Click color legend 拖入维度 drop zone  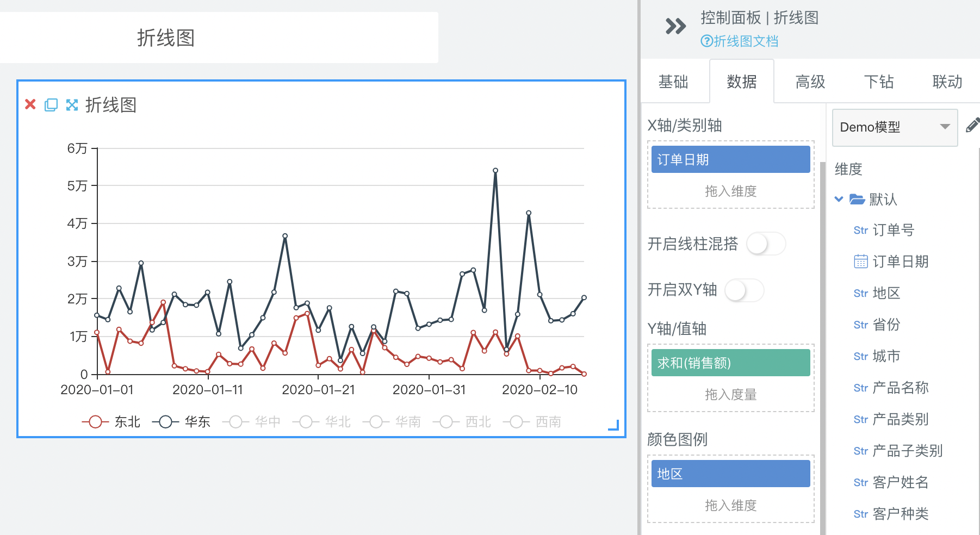(x=731, y=506)
